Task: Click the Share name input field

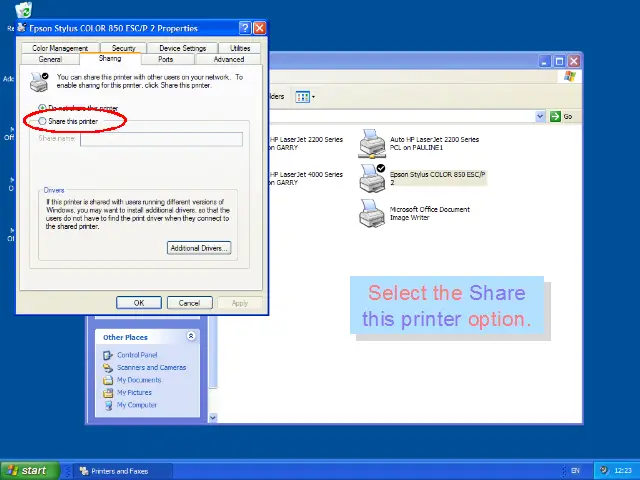Action: (x=162, y=139)
